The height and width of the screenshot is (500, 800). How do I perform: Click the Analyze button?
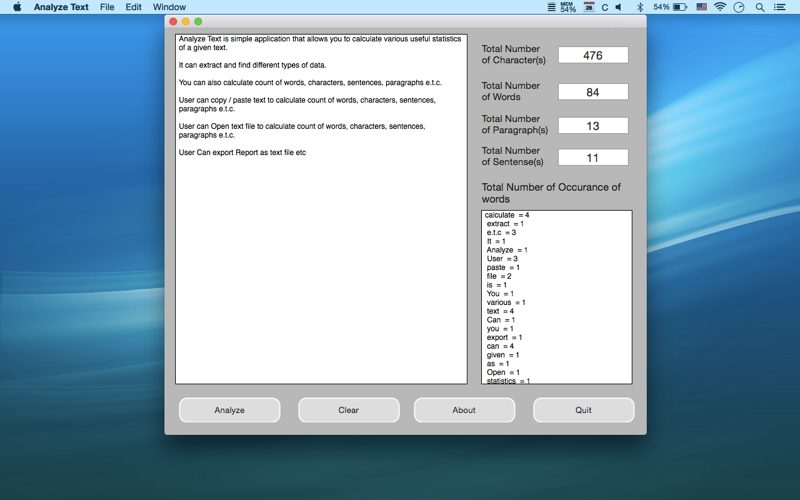[x=230, y=410]
